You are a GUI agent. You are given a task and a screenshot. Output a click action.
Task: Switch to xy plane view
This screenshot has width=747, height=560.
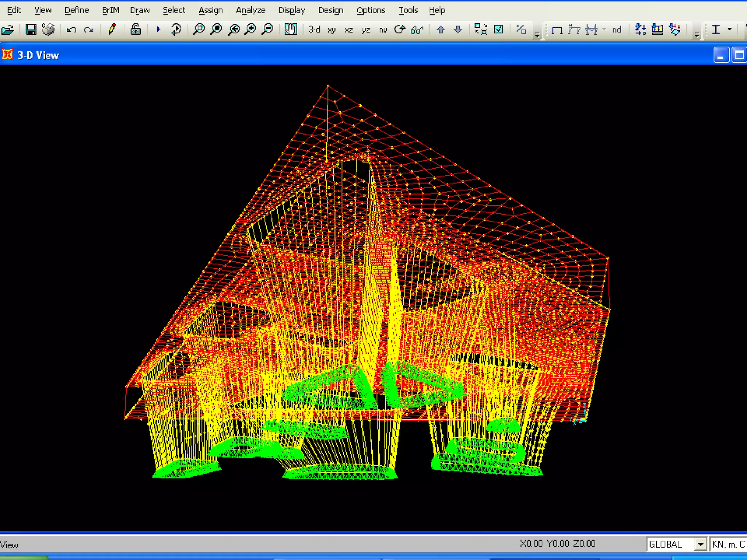click(x=332, y=30)
